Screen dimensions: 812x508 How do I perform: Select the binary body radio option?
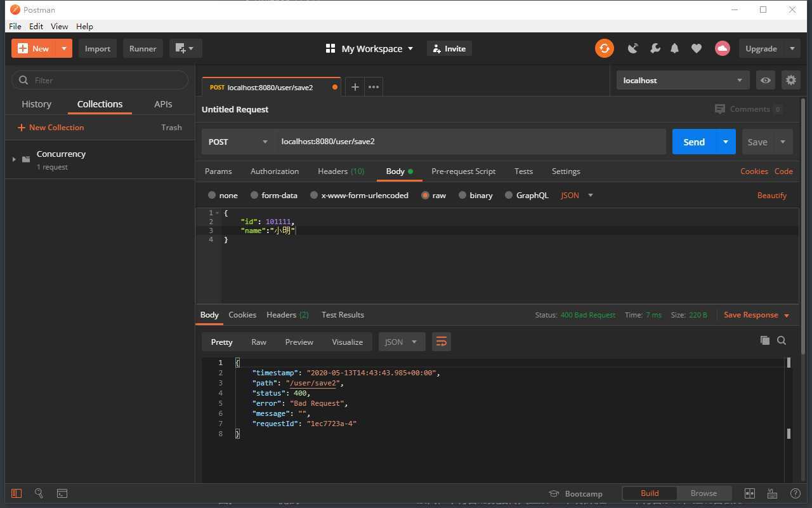[462, 195]
